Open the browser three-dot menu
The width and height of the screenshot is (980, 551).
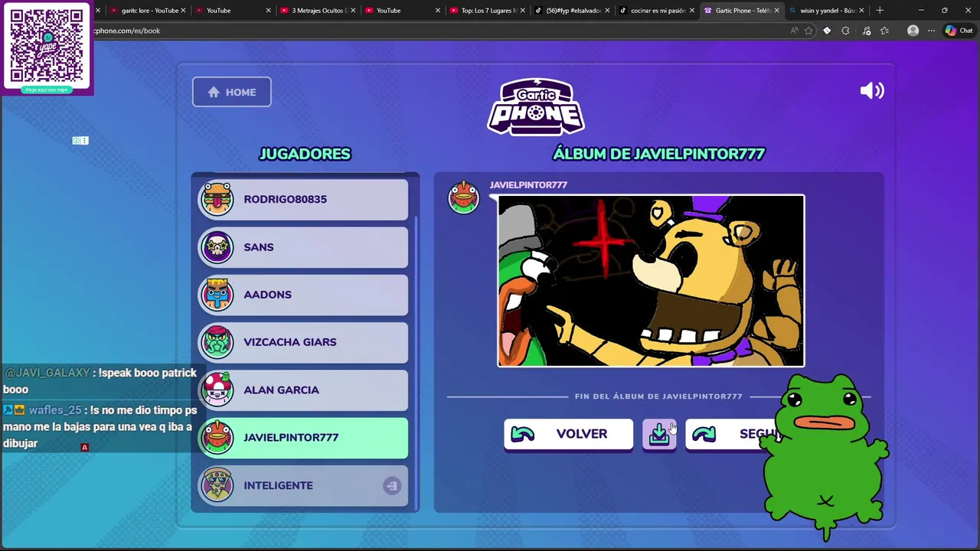point(931,31)
